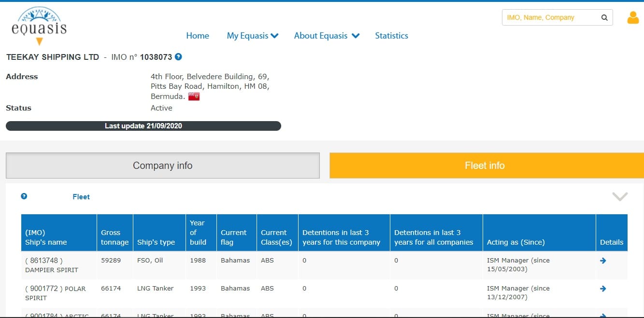The image size is (644, 318).
Task: Expand the About Equasis dropdown
Action: point(327,36)
